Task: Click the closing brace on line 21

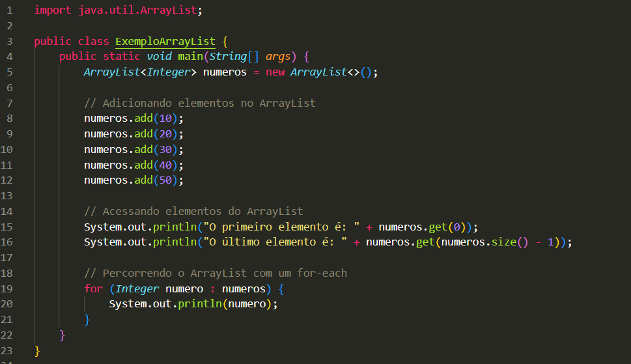Action: pos(87,320)
